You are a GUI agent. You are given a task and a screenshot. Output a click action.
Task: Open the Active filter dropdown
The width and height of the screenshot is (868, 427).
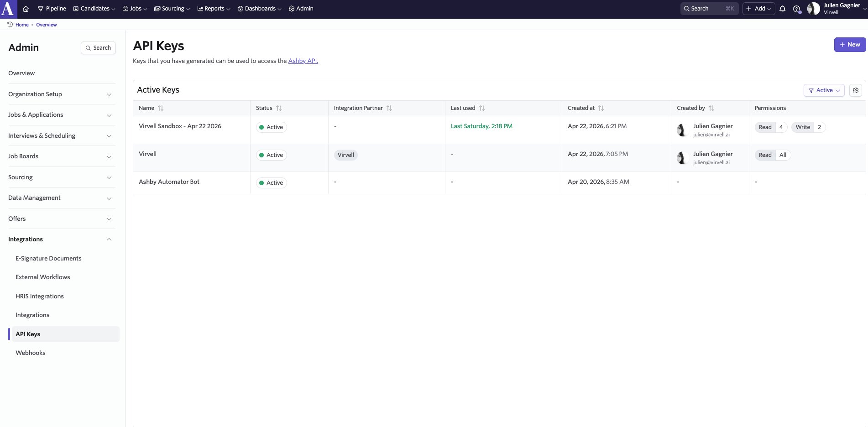[824, 90]
